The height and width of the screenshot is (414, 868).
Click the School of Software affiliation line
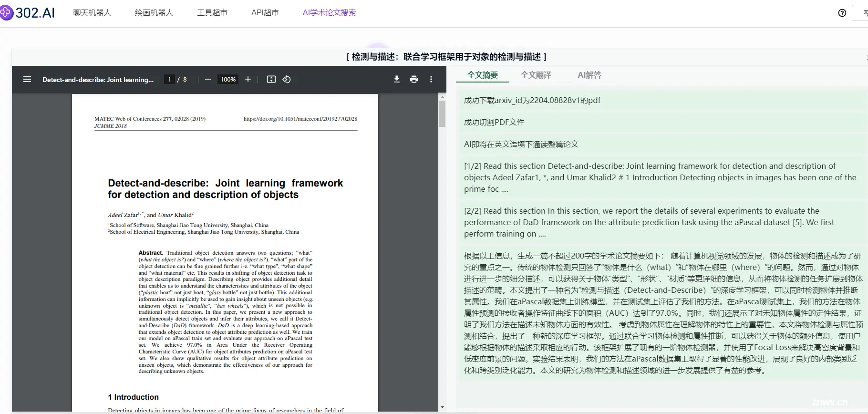(188, 225)
